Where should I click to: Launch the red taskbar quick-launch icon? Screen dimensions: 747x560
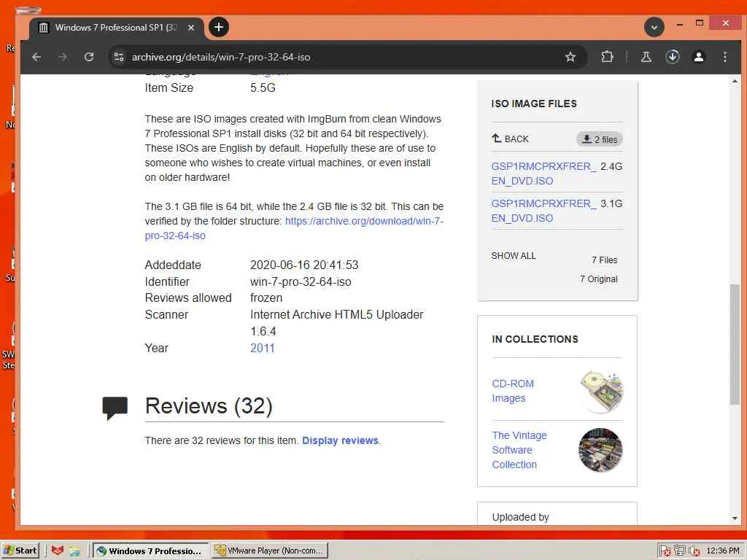(x=57, y=551)
